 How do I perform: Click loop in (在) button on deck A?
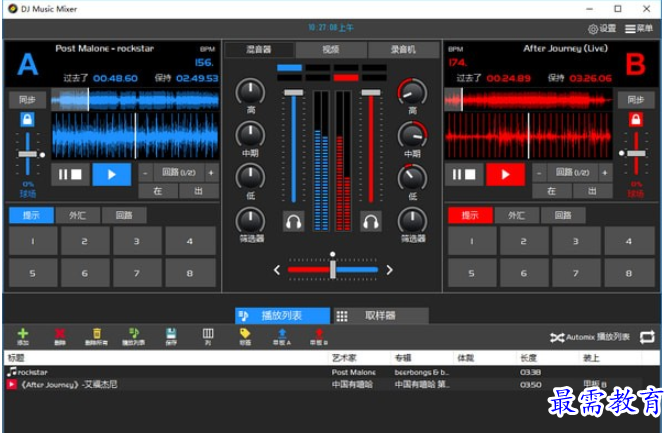tap(158, 191)
